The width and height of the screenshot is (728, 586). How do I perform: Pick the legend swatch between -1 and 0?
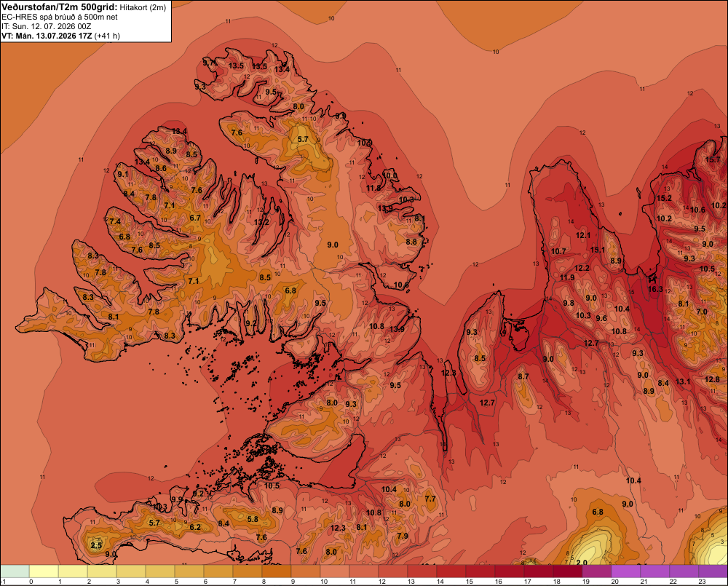[x=15, y=571]
